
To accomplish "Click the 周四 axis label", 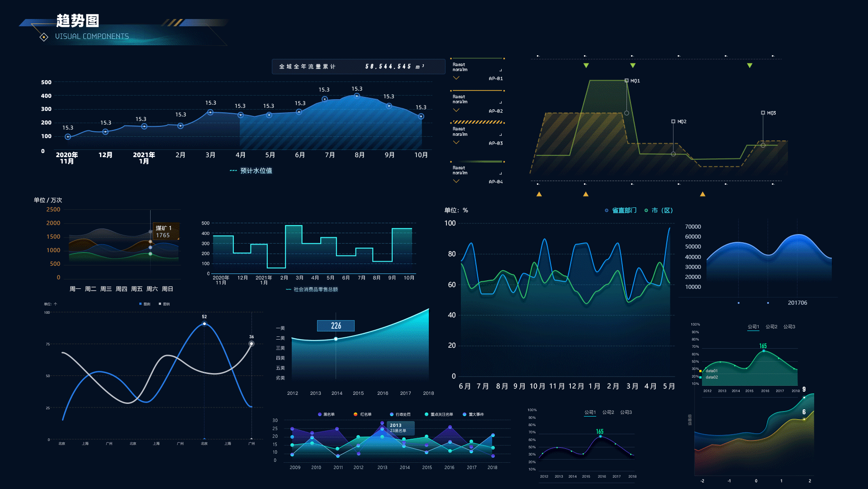I will point(121,289).
